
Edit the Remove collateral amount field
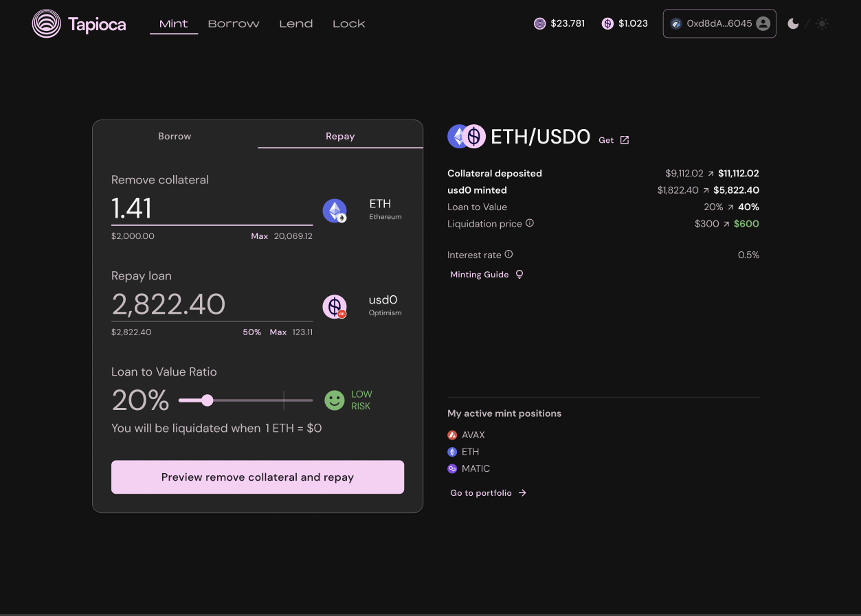(x=212, y=209)
